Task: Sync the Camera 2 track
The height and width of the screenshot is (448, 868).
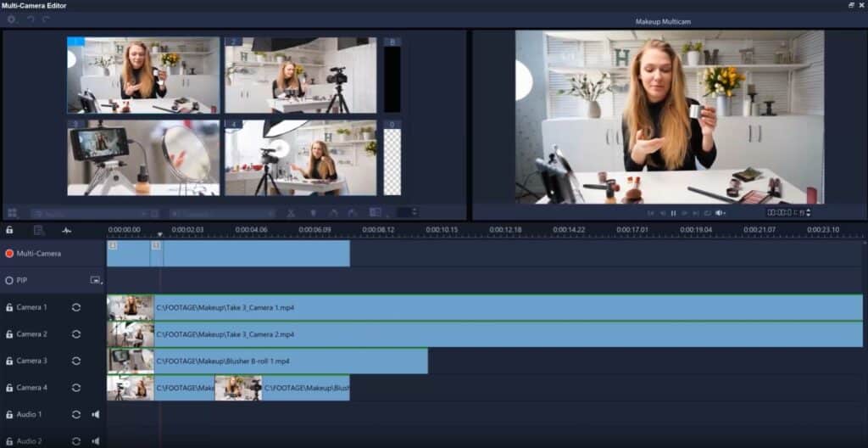Action: tap(76, 334)
